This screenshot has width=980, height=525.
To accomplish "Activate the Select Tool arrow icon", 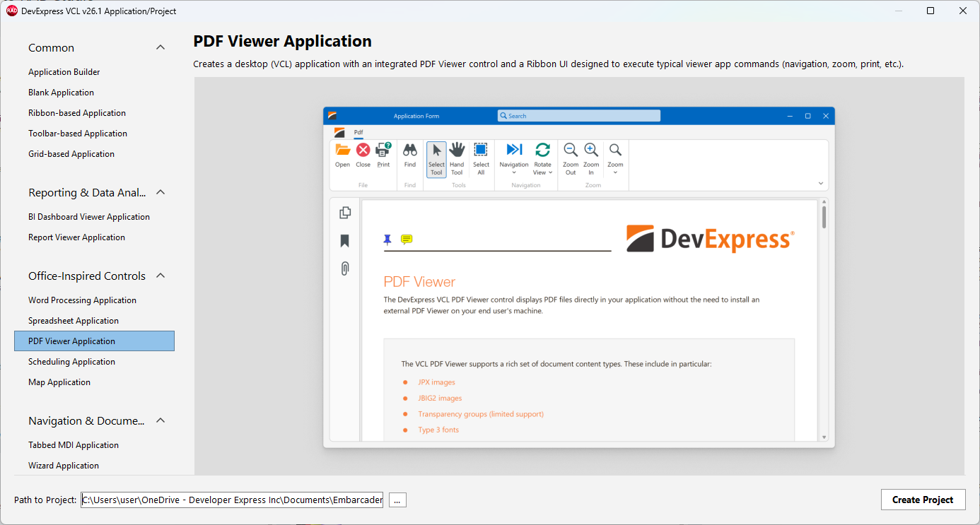I will 436,150.
